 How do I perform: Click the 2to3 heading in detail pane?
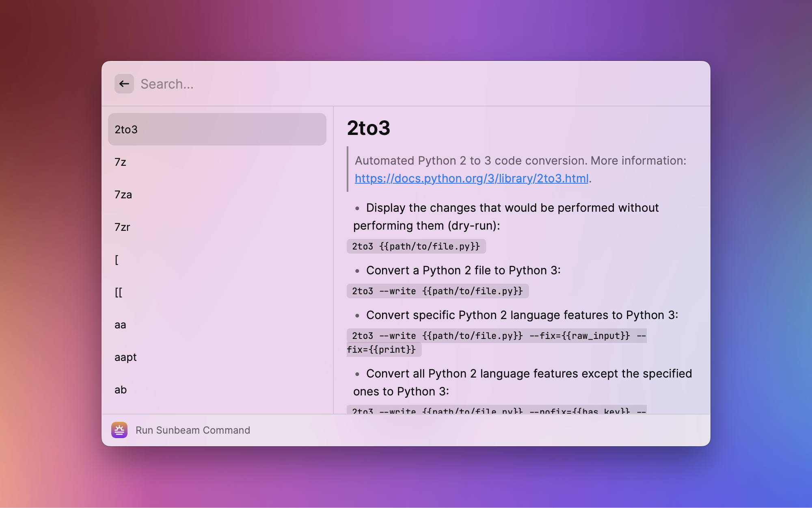(x=368, y=128)
